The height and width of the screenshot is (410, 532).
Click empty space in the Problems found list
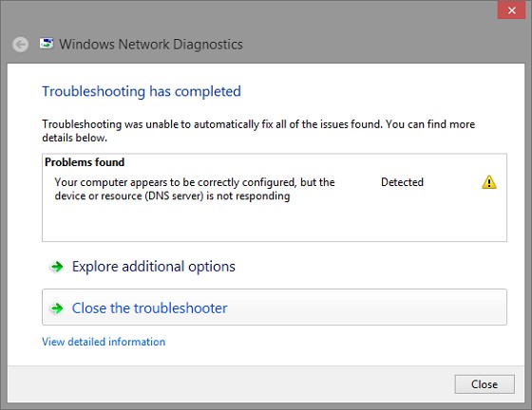(275, 222)
